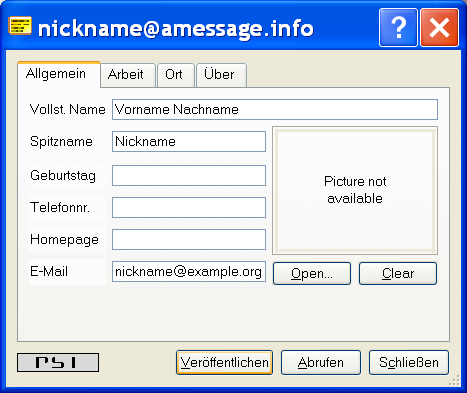This screenshot has height=393, width=467.
Task: Click the vCard icon in the title bar
Action: point(20,26)
